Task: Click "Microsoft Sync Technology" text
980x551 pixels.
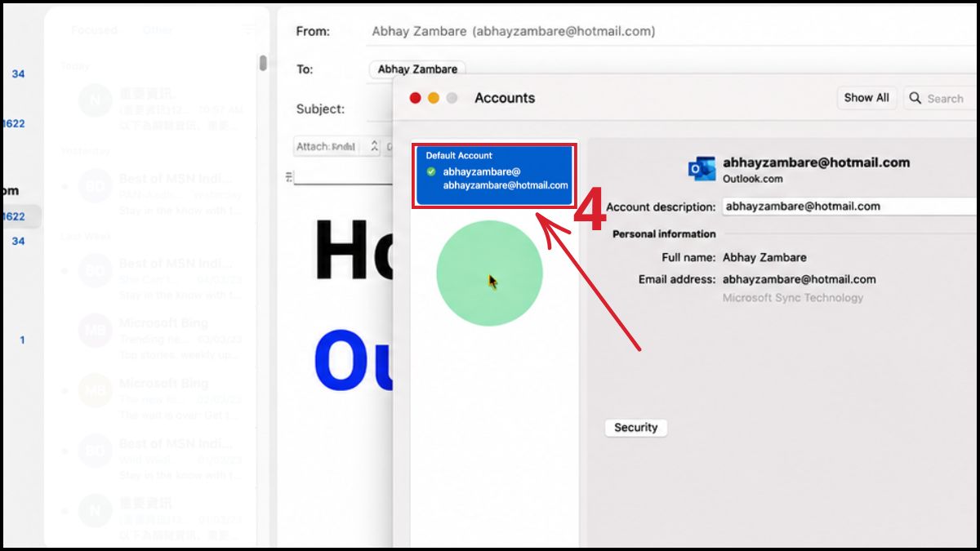Action: [793, 298]
